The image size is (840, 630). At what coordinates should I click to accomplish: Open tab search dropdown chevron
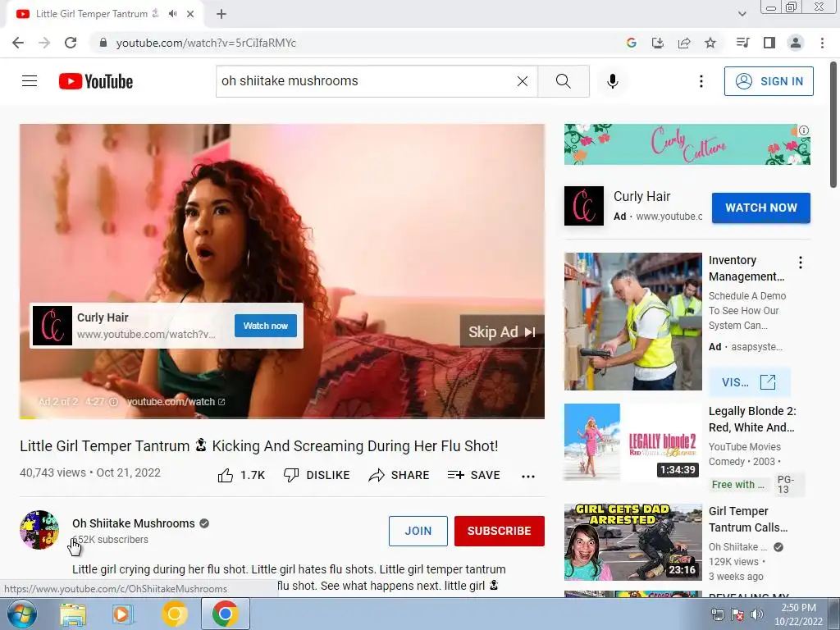(742, 14)
